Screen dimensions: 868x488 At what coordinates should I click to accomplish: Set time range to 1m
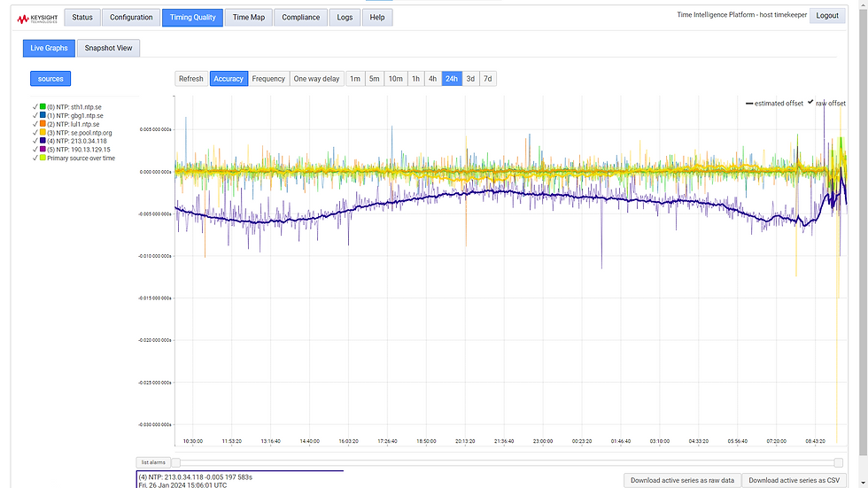pyautogui.click(x=355, y=79)
